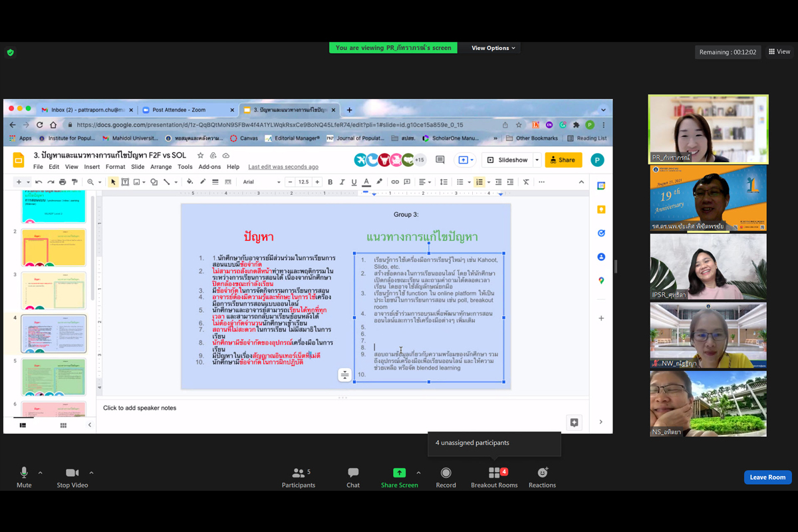The width and height of the screenshot is (798, 532).
Task: Expand audio options arrow beside Mute
Action: (x=41, y=473)
